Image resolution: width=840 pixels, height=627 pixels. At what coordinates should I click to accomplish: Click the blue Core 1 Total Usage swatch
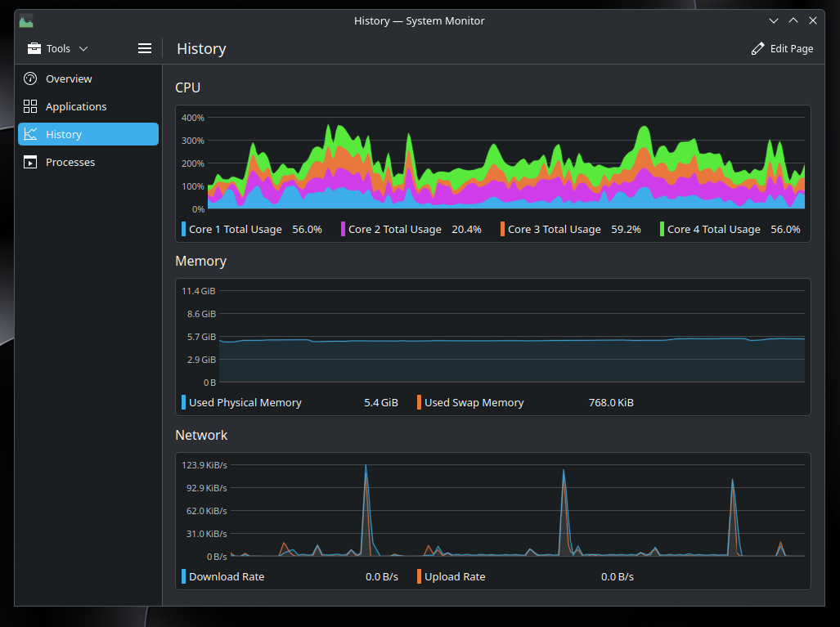click(x=184, y=229)
